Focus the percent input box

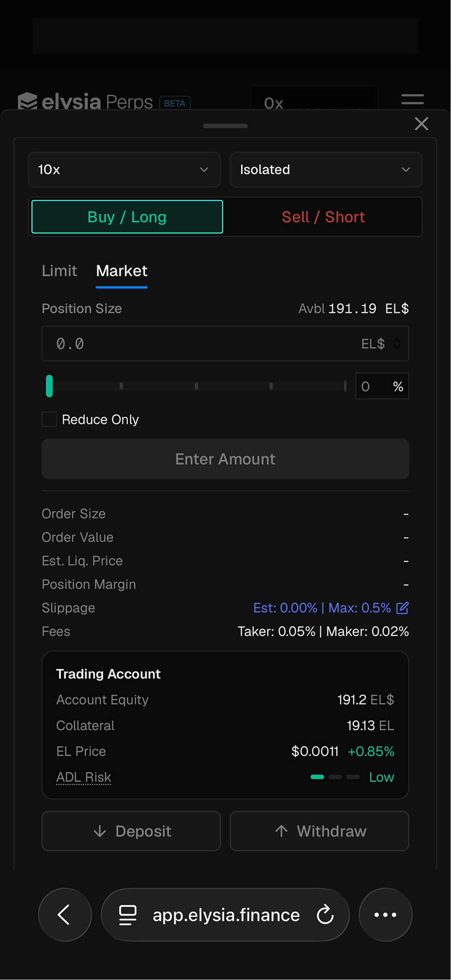pyautogui.click(x=382, y=386)
